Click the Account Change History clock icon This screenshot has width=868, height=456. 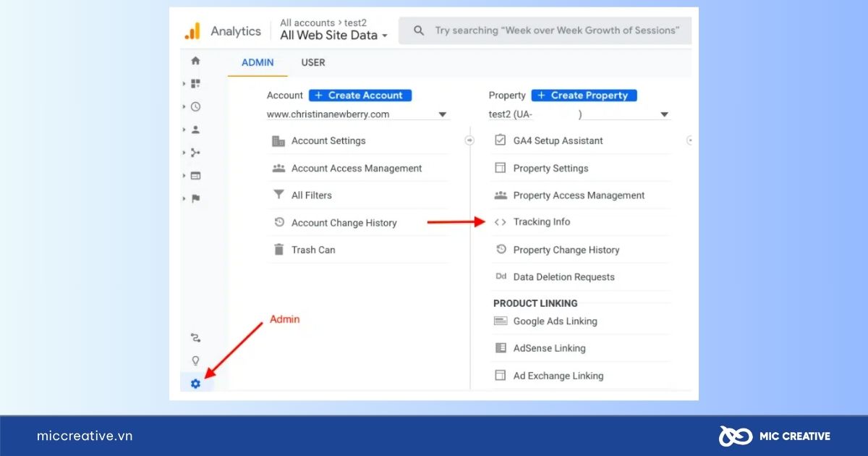278,222
